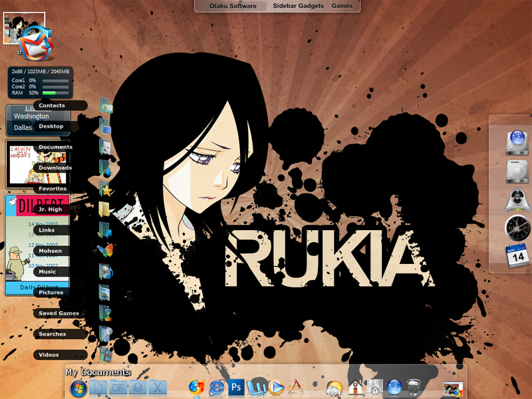The width and height of the screenshot is (532, 399).
Task: Switch to the Sidebar Gadgets tab
Action: (298, 6)
